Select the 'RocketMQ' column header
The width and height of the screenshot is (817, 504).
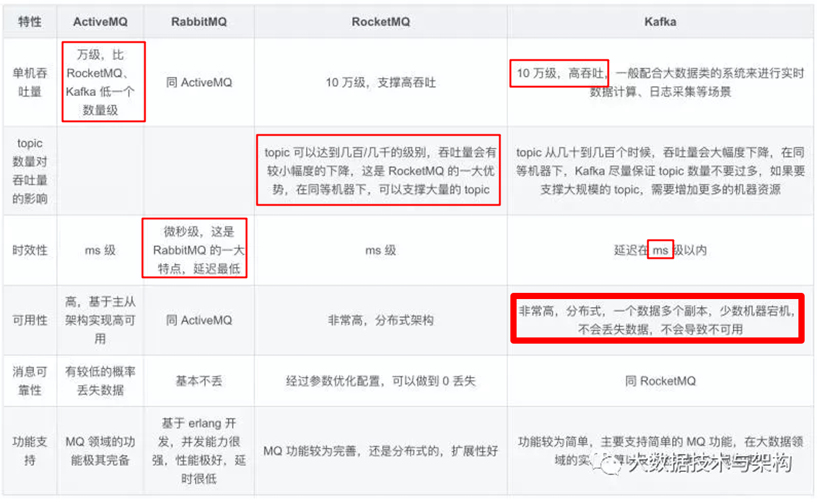[380, 22]
